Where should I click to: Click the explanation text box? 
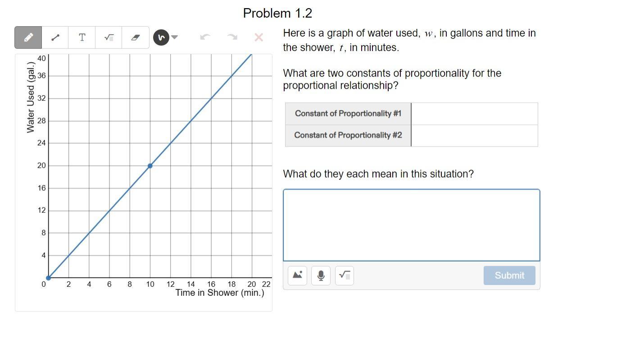pyautogui.click(x=411, y=225)
